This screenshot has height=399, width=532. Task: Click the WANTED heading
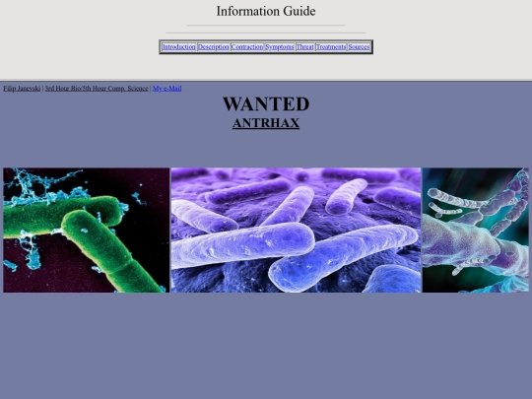pyautogui.click(x=266, y=103)
